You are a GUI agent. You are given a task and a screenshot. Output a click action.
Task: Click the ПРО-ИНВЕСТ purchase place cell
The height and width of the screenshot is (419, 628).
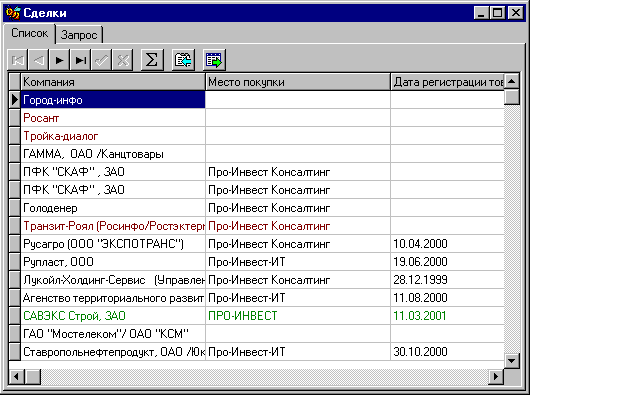click(298, 316)
